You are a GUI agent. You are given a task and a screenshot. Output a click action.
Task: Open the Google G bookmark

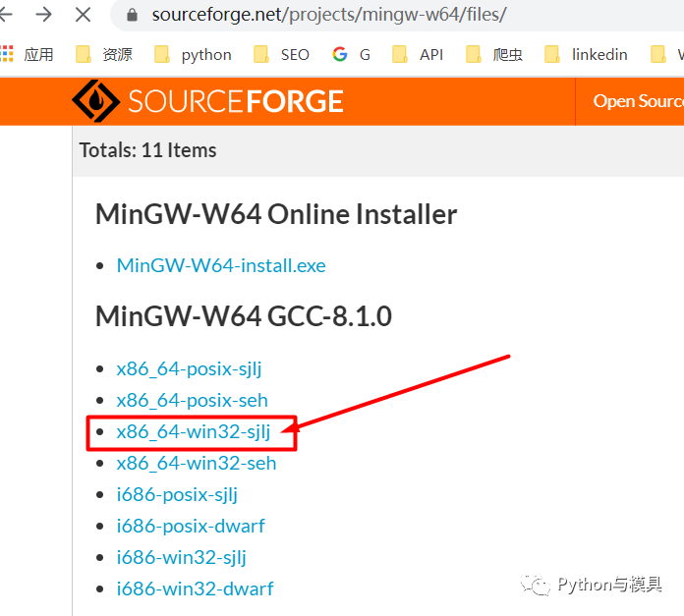(x=351, y=54)
